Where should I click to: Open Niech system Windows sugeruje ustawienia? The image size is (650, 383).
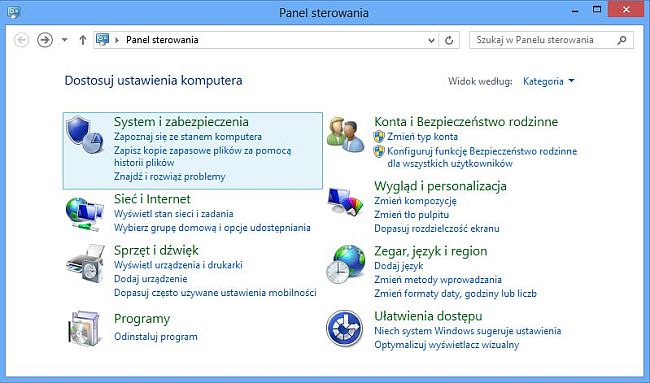point(468,331)
